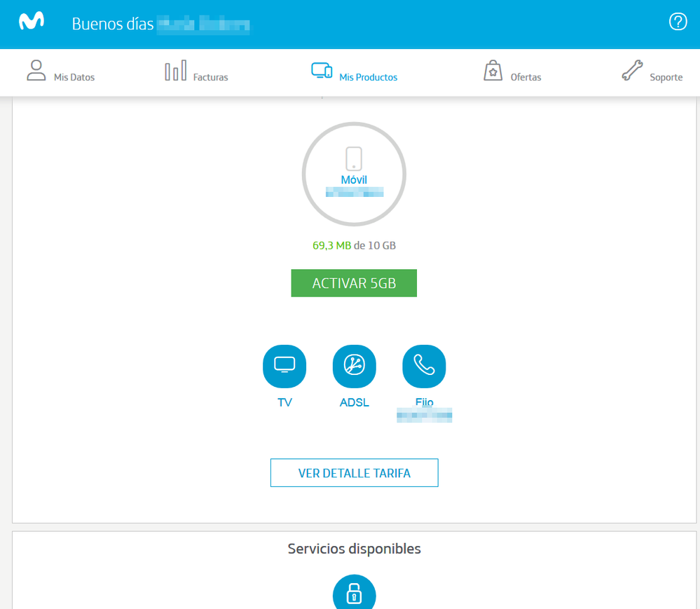Screen dimensions: 700x609
Task: Click the Mis Datos person icon
Action: pos(36,71)
